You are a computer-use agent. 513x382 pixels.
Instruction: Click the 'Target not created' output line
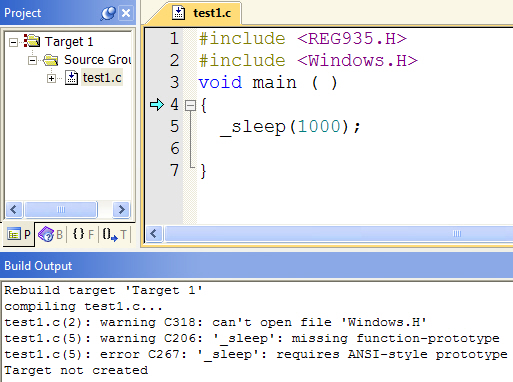pyautogui.click(x=76, y=370)
